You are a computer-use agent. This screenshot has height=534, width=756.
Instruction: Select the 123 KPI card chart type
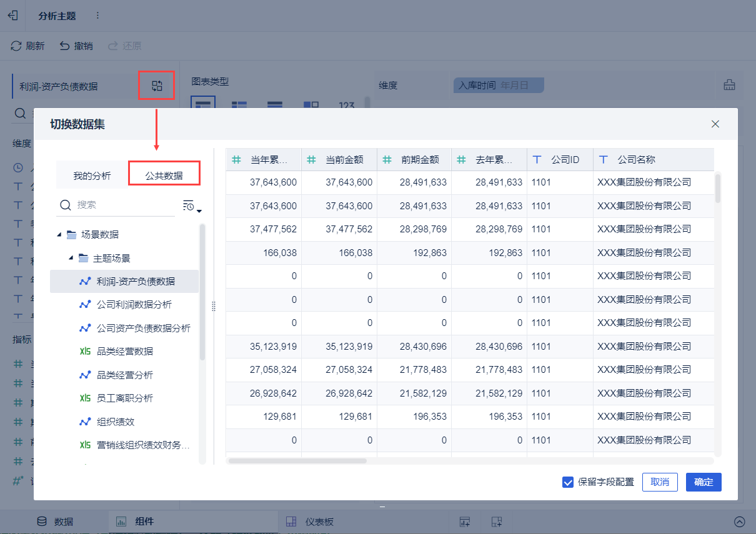click(347, 105)
